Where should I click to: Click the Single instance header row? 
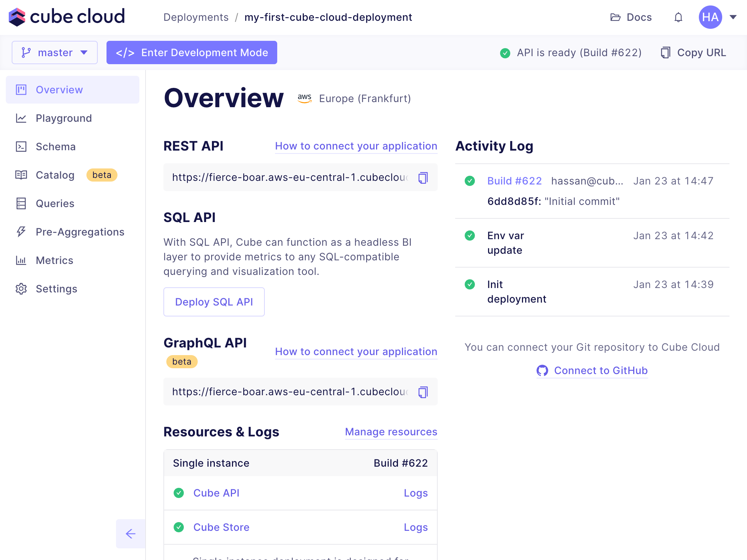(x=301, y=463)
